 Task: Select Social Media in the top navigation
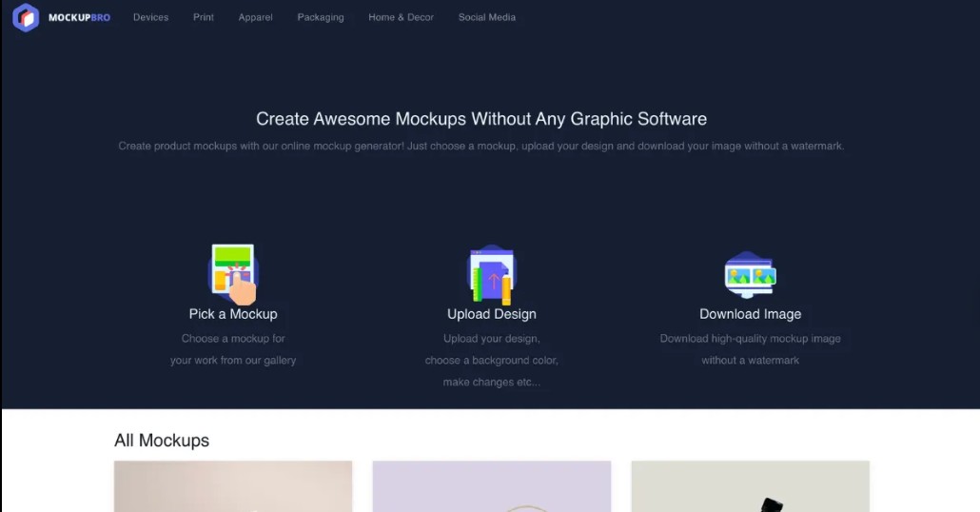pos(487,17)
